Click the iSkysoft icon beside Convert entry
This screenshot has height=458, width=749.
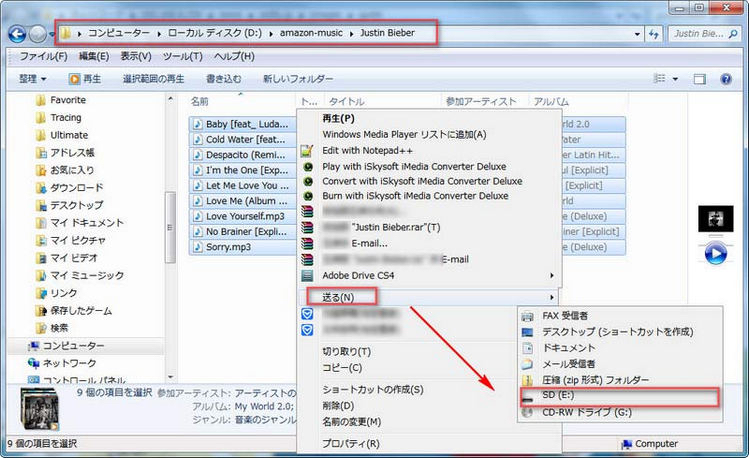coord(308,181)
